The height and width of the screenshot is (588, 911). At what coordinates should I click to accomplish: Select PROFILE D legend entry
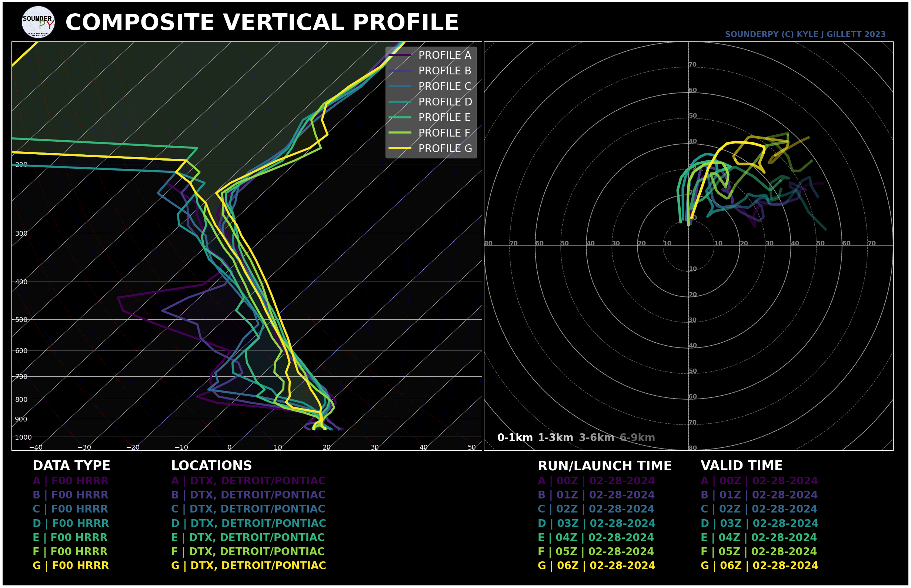click(430, 102)
